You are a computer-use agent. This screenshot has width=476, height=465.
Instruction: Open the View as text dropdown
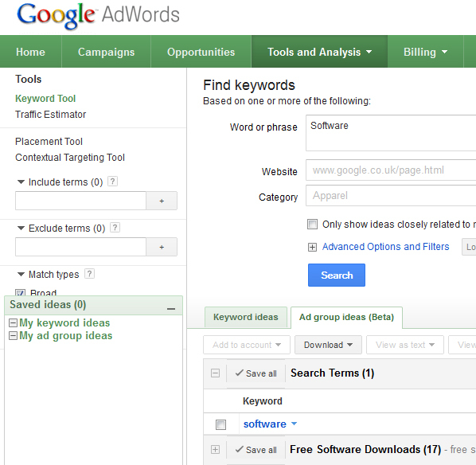point(405,345)
